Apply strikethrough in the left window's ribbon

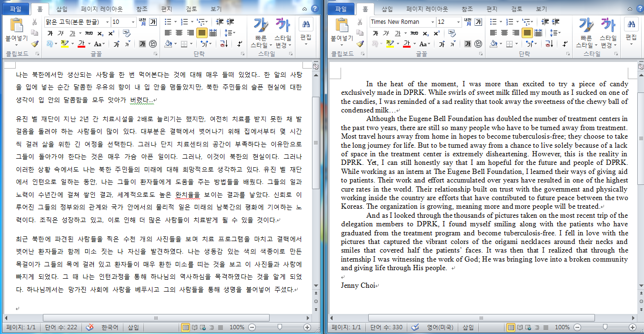[x=89, y=33]
